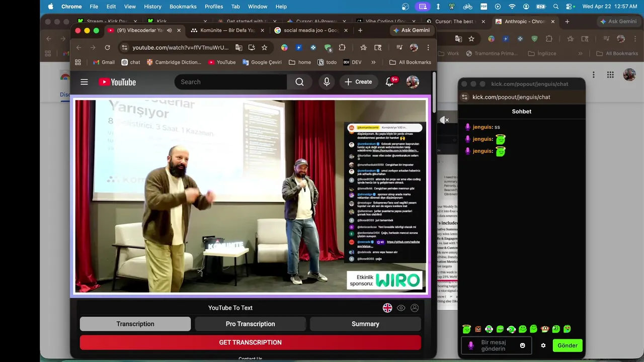Screen dimensions: 644x362
Task: Open DEV bookmark in bookmarks bar
Action: (352, 62)
